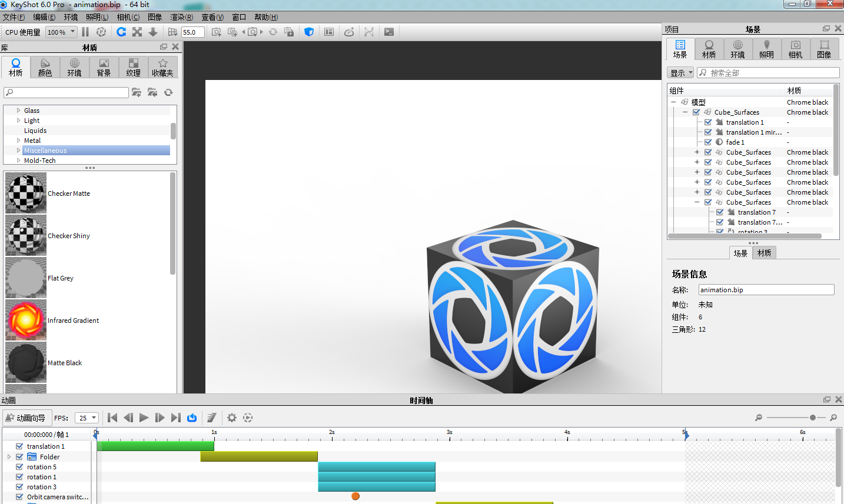Expand the Folder row in the timeline
Image resolution: width=844 pixels, height=504 pixels.
[x=9, y=457]
